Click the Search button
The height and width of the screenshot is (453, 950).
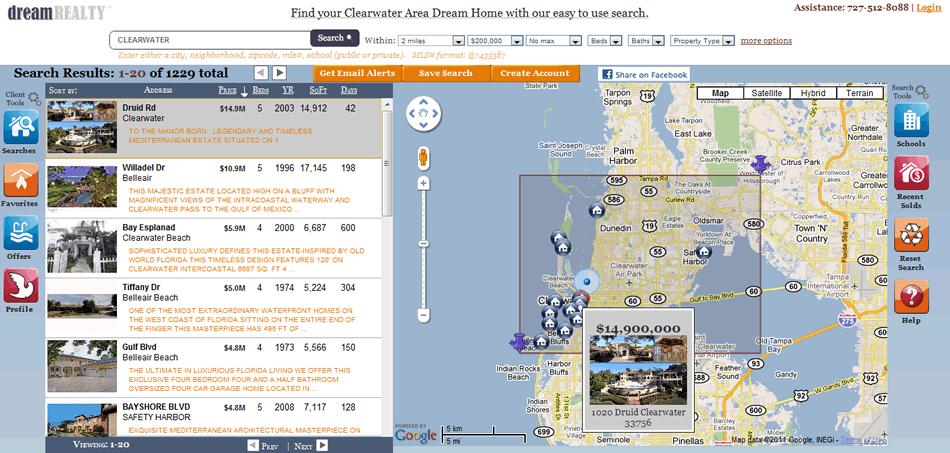(334, 38)
